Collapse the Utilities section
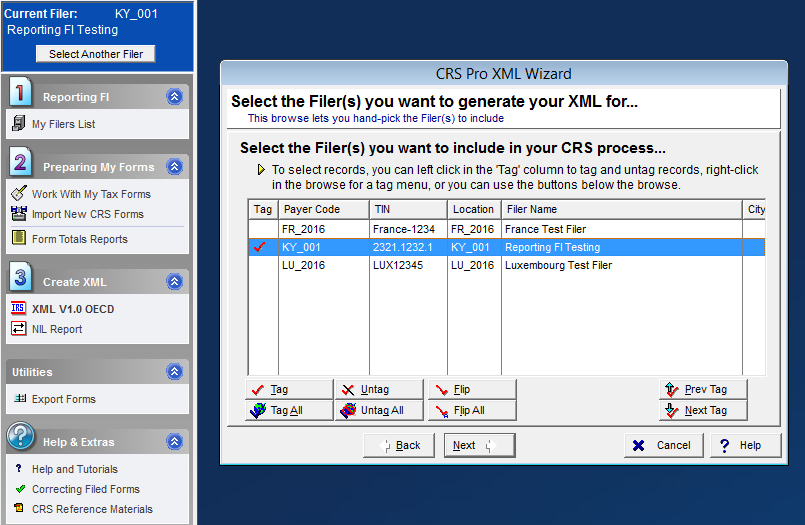 [x=175, y=372]
